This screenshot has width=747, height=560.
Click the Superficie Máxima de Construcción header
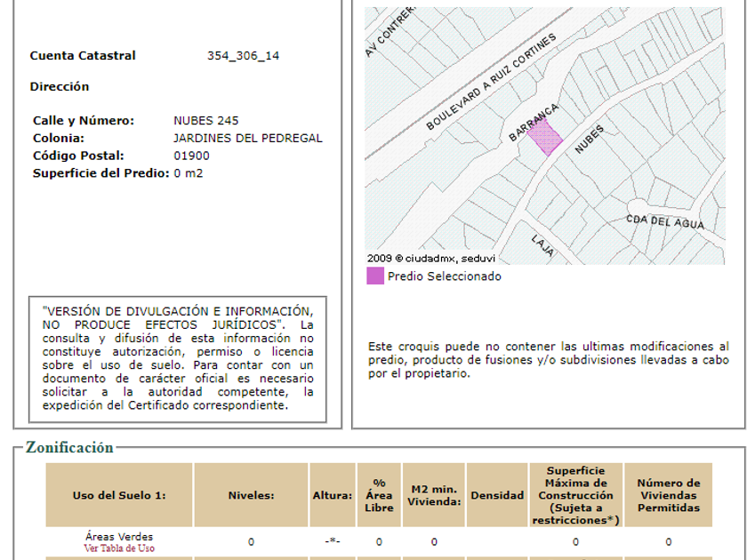pos(576,495)
